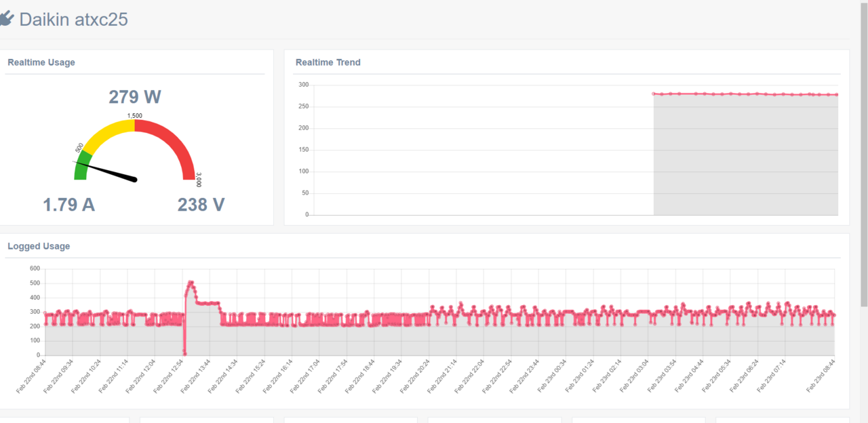Click the Feb 23rd 08:44 axis label
868x423 pixels.
[x=821, y=378]
